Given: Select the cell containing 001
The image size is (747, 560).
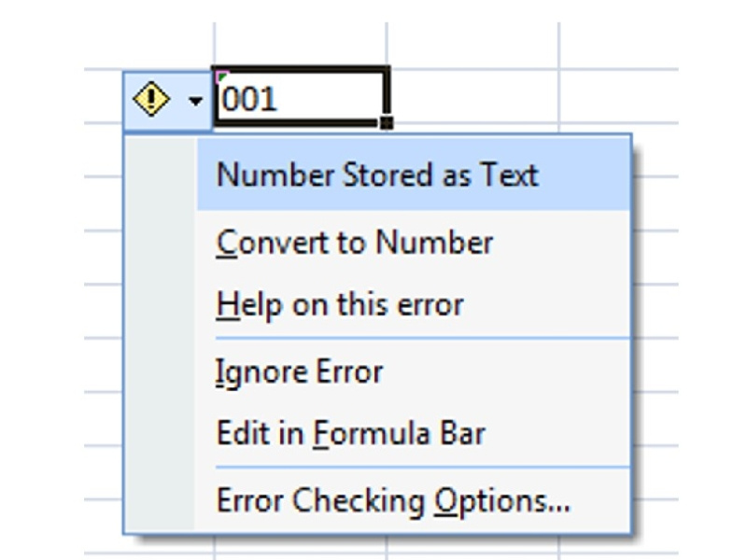Looking at the screenshot, I should [299, 96].
